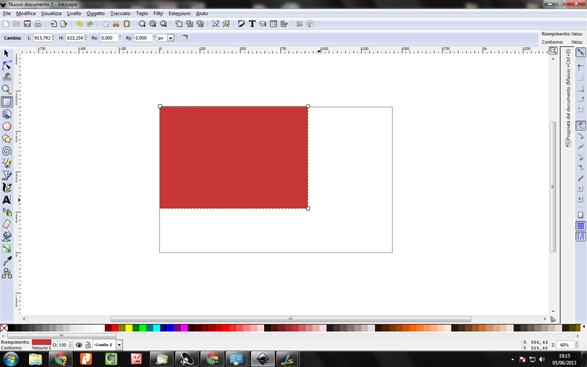The height and width of the screenshot is (367, 587).
Task: Click the Print icon in toolbar
Action: point(38,24)
